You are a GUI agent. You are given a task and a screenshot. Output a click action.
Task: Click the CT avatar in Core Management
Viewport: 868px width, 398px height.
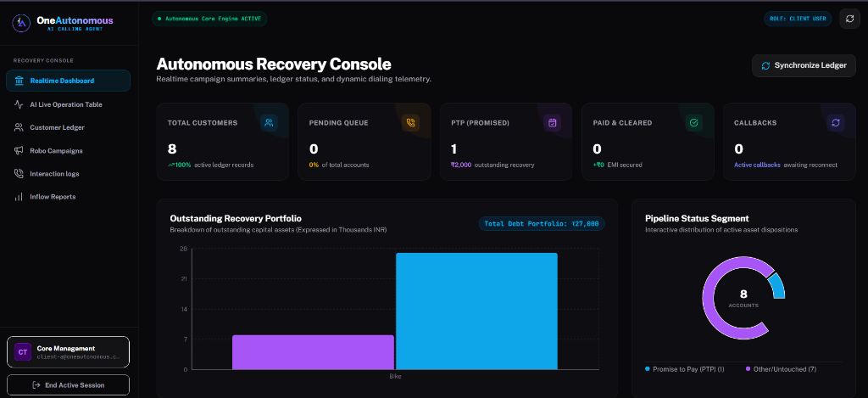[x=23, y=352]
